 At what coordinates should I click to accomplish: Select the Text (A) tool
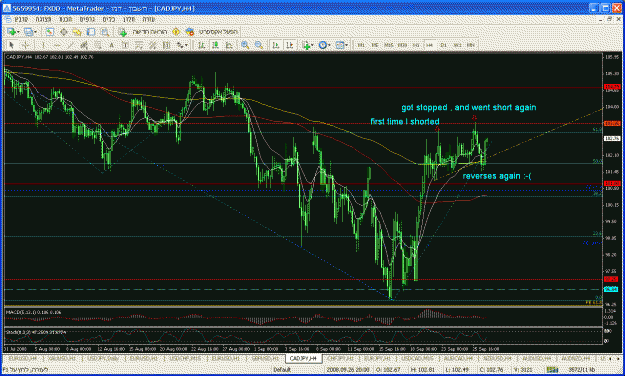pyautogui.click(x=112, y=45)
